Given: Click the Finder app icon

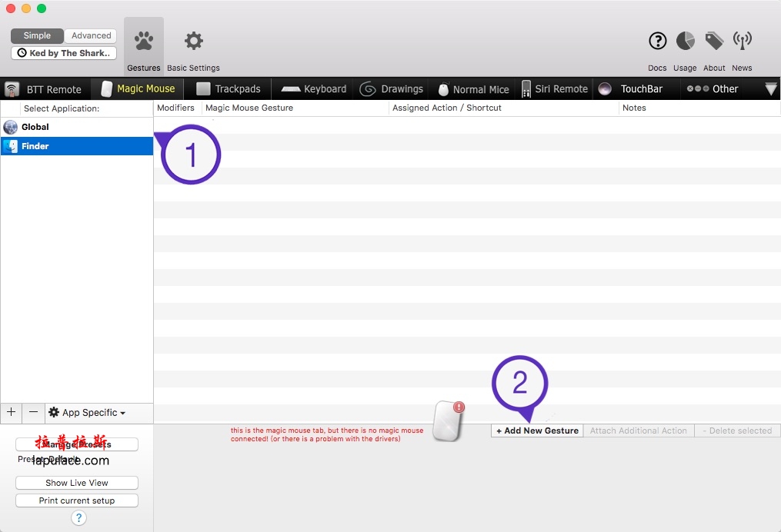Looking at the screenshot, I should pyautogui.click(x=11, y=146).
